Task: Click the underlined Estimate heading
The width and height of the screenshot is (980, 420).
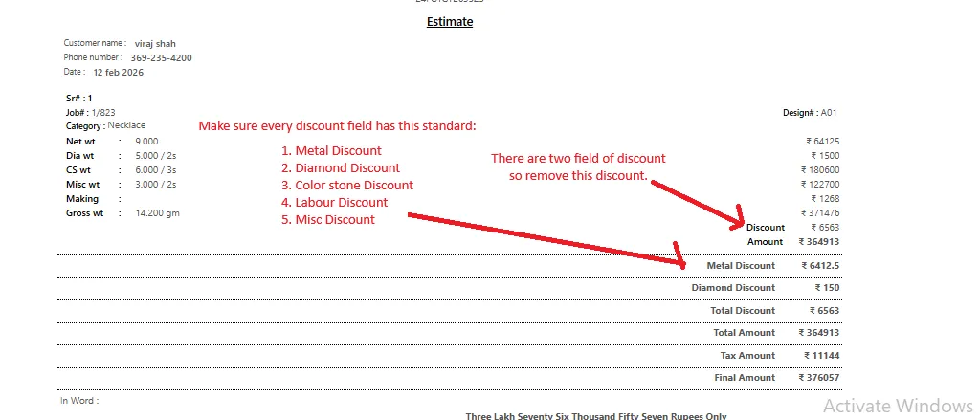Action: point(450,22)
